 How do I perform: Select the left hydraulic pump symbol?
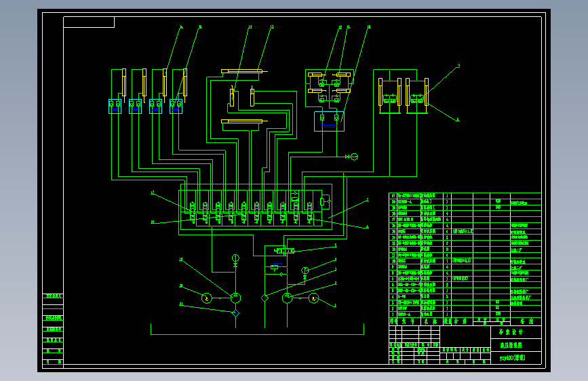pyautogui.click(x=235, y=298)
